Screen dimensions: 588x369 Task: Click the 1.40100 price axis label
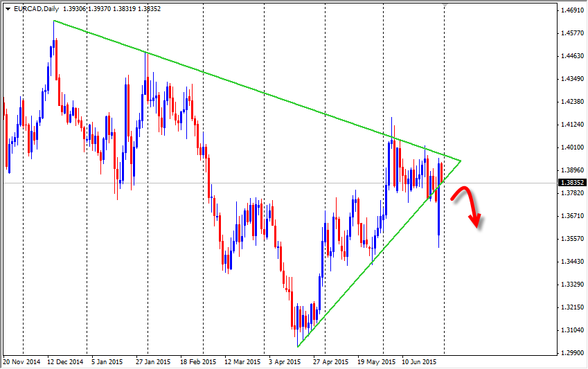pyautogui.click(x=572, y=147)
